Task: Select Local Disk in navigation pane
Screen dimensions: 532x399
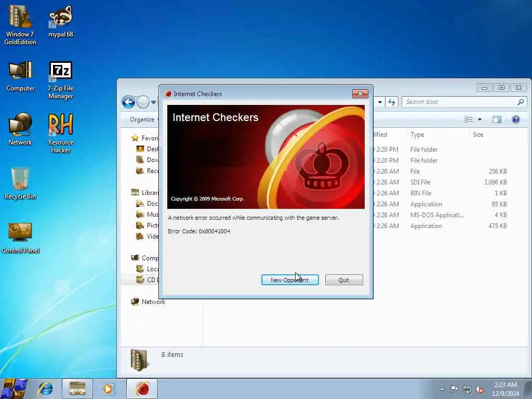Action: click(x=147, y=269)
